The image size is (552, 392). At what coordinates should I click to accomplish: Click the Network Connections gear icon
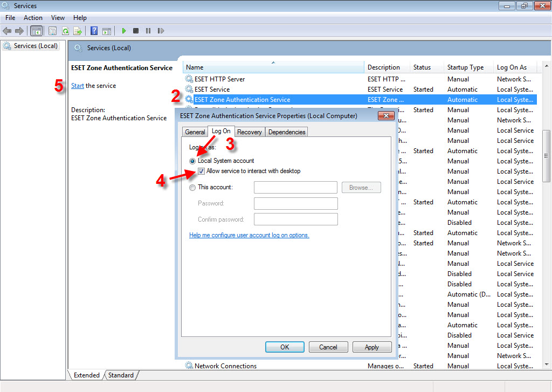click(189, 366)
